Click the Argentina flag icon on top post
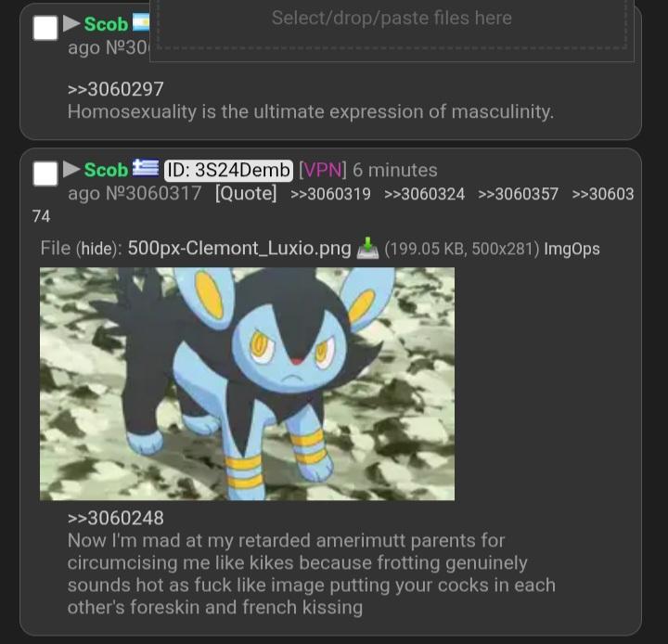The height and width of the screenshot is (644, 668). [x=141, y=22]
